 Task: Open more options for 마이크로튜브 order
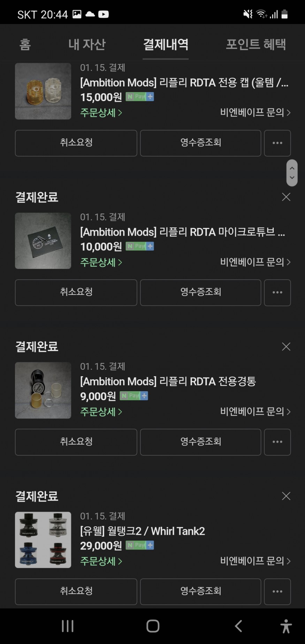pyautogui.click(x=277, y=293)
